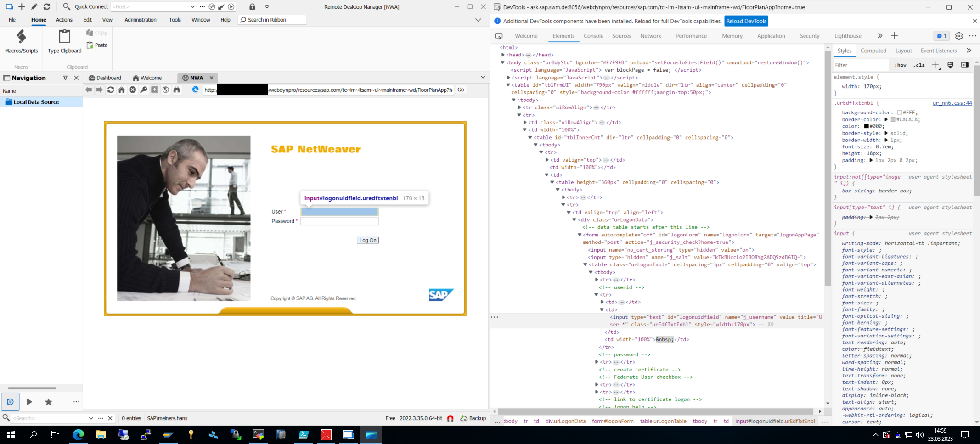The image size is (980, 444).
Task: Click the embedded browser stop icon
Action: point(133,90)
